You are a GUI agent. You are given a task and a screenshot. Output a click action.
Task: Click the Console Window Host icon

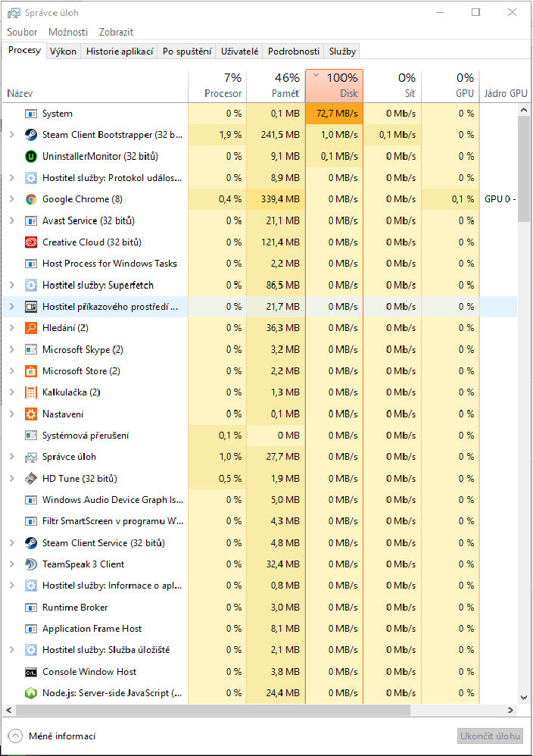[31, 672]
